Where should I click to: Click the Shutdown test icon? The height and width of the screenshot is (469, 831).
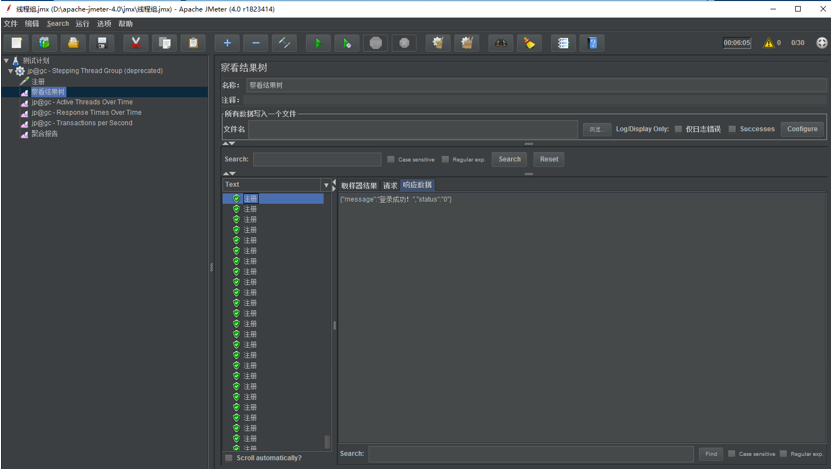coord(404,43)
